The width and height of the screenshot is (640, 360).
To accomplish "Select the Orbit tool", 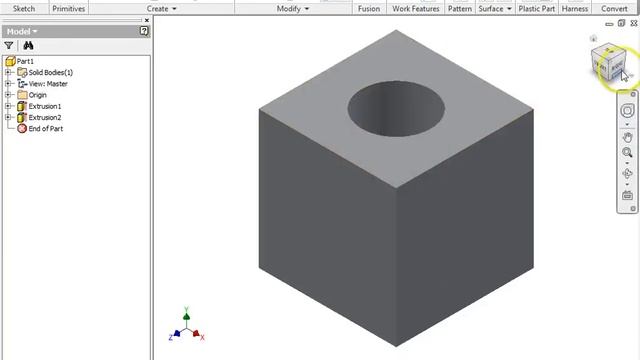I will [627, 174].
